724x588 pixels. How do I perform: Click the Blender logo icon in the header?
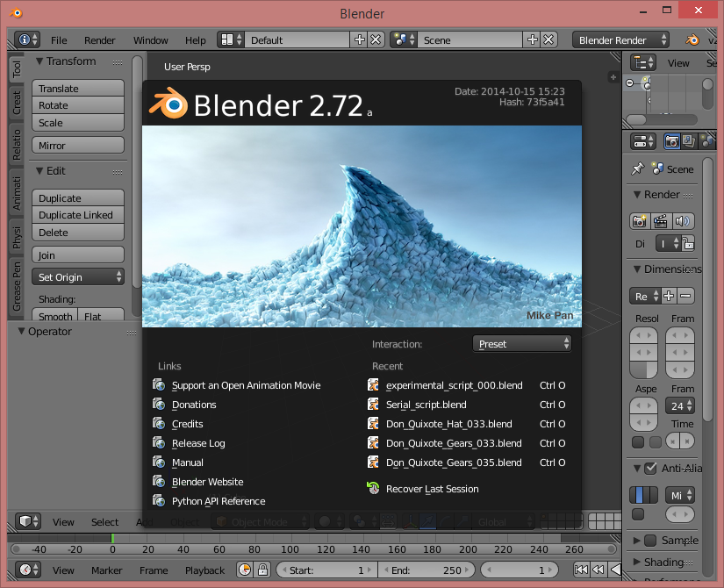point(692,40)
